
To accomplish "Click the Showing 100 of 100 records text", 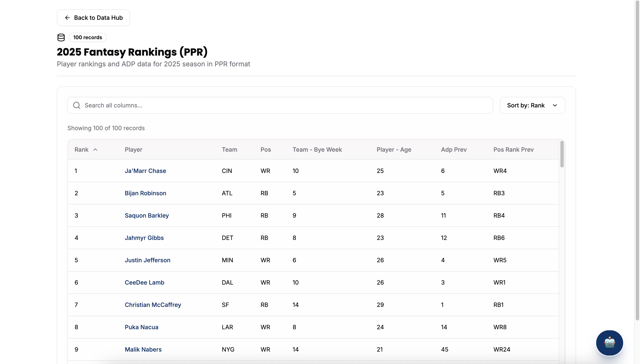I will (x=106, y=128).
